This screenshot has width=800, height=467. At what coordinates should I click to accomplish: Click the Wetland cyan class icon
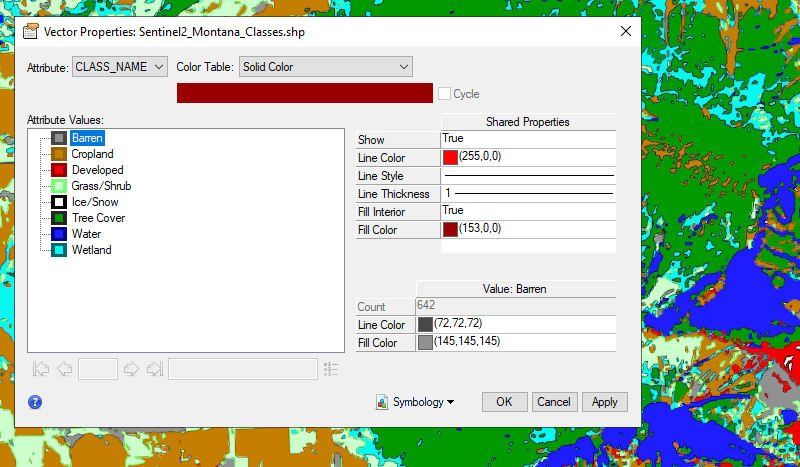pyautogui.click(x=59, y=250)
